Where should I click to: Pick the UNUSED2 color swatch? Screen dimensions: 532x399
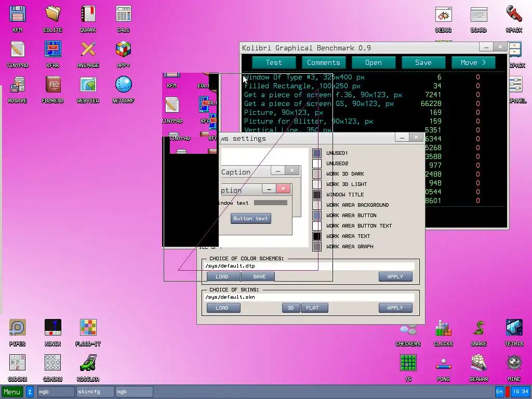pyautogui.click(x=317, y=164)
